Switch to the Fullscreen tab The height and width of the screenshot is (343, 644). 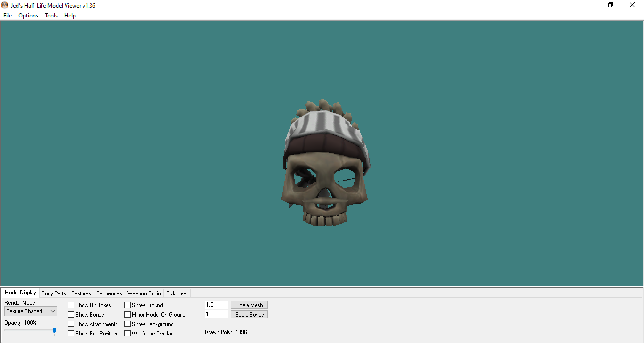point(178,293)
